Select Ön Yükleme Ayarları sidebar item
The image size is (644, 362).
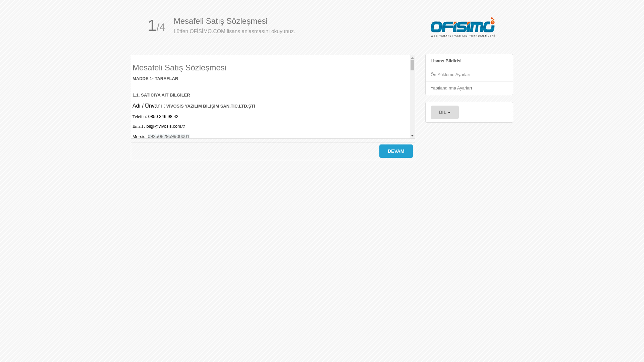[469, 75]
